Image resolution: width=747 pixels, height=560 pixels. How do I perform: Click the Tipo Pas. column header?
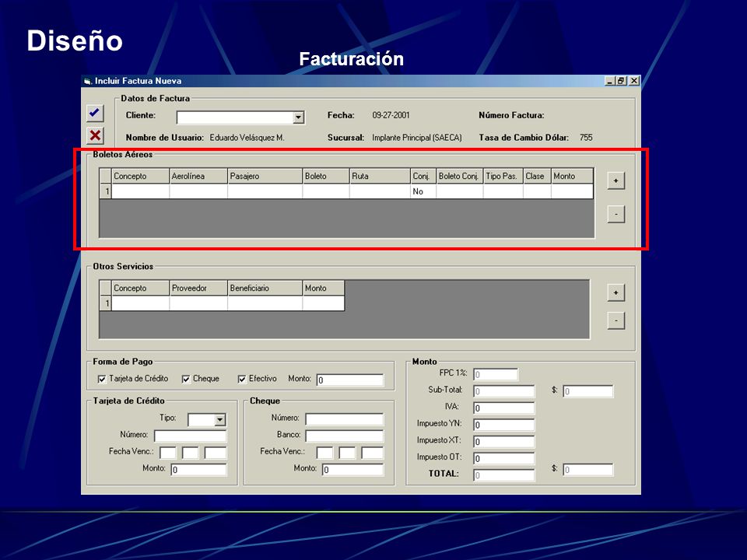503,177
